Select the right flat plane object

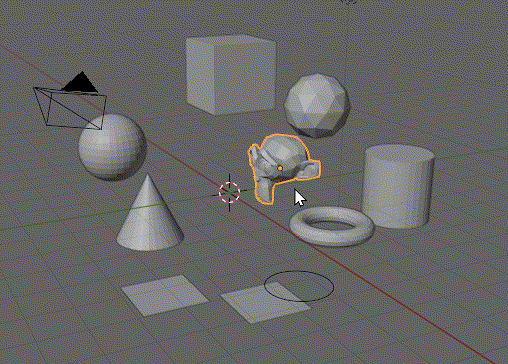point(265,302)
